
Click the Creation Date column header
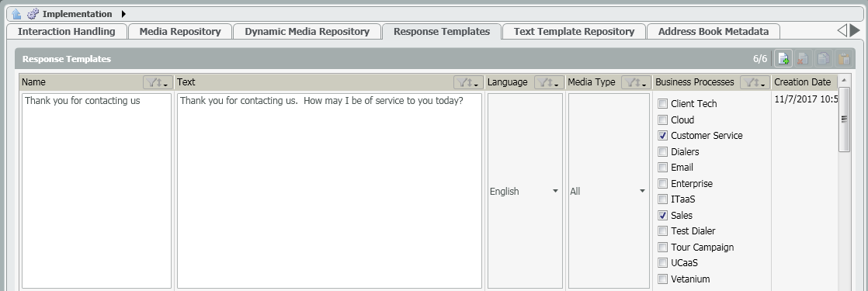[802, 82]
